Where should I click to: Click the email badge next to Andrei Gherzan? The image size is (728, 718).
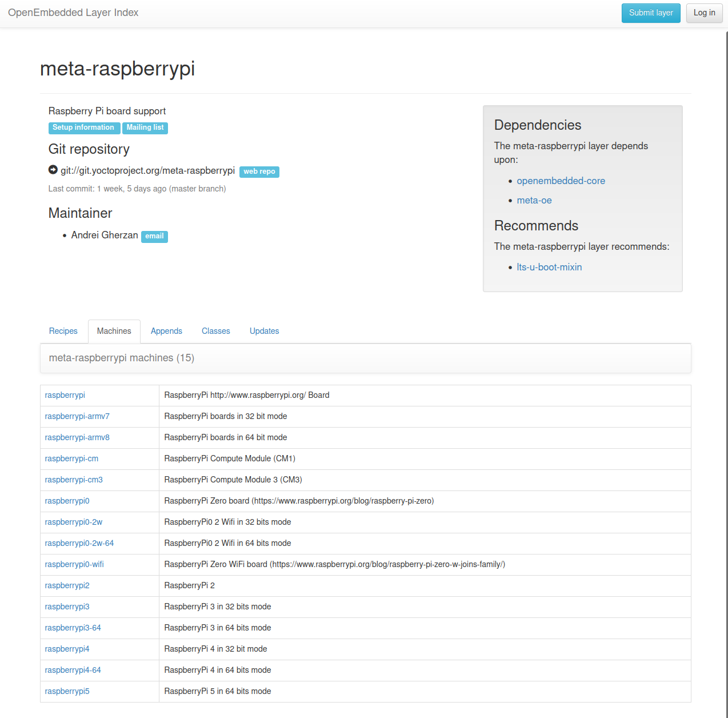[154, 236]
